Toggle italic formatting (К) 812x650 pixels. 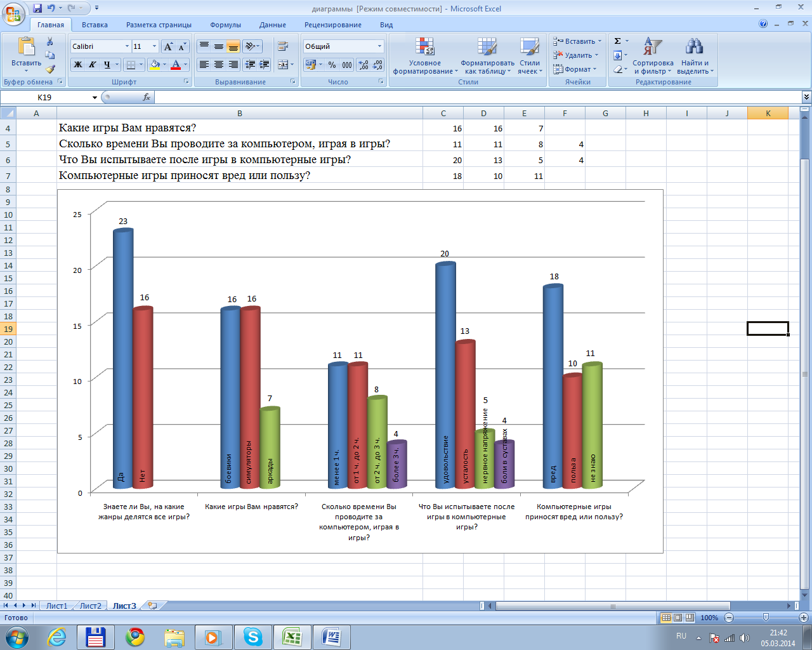point(92,65)
